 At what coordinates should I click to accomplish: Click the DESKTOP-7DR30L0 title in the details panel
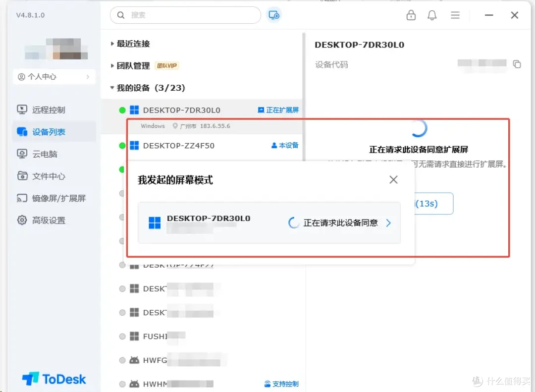(x=359, y=45)
